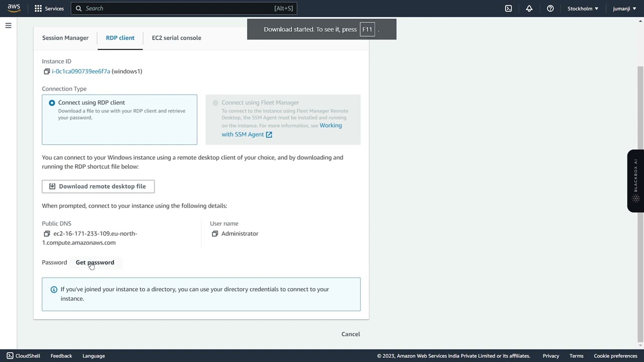
Task: Open the AWS home logo
Action: point(14,8)
